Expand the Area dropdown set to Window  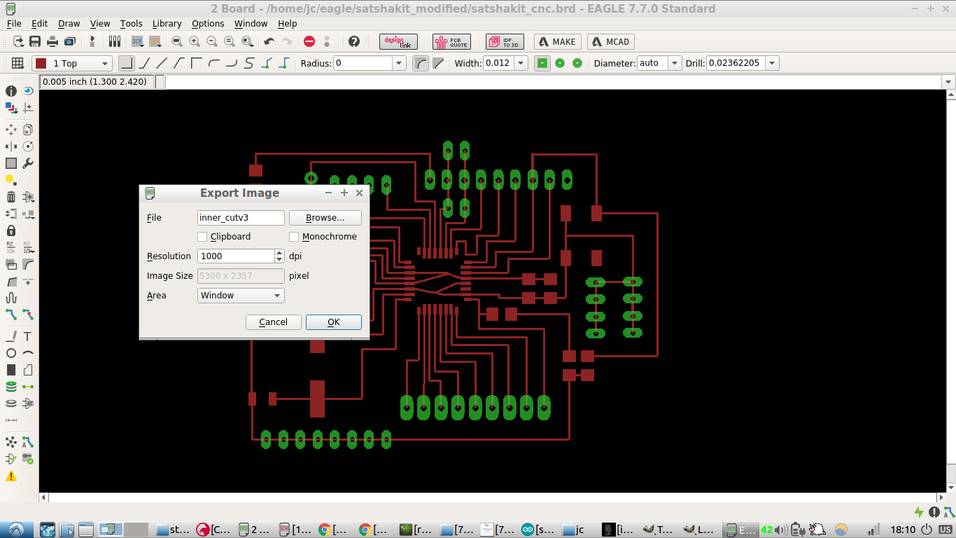241,295
